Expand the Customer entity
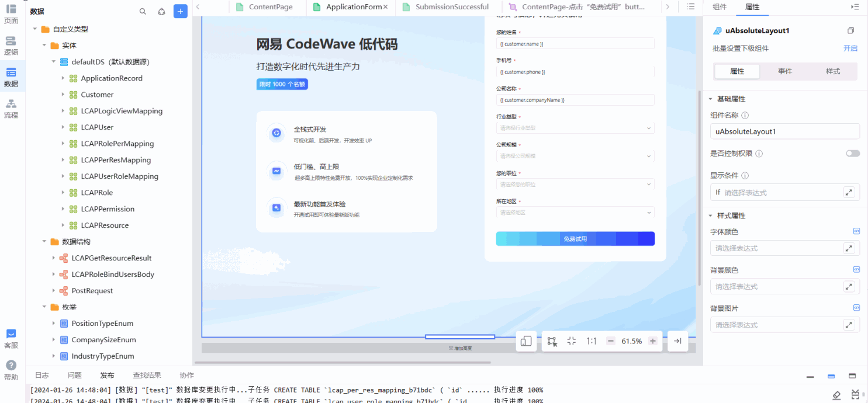Screen dimensions: 868x403 click(63, 95)
